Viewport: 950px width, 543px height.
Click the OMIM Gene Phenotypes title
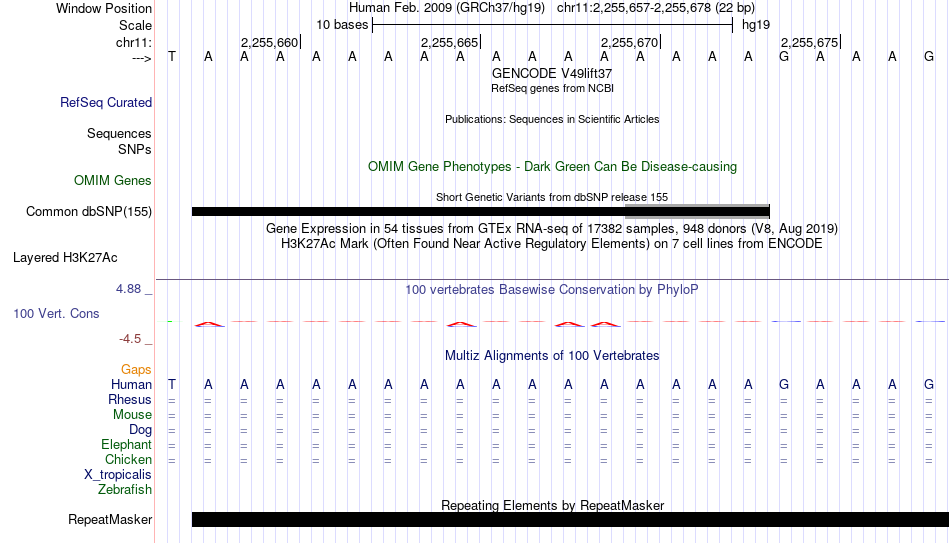pos(552,167)
